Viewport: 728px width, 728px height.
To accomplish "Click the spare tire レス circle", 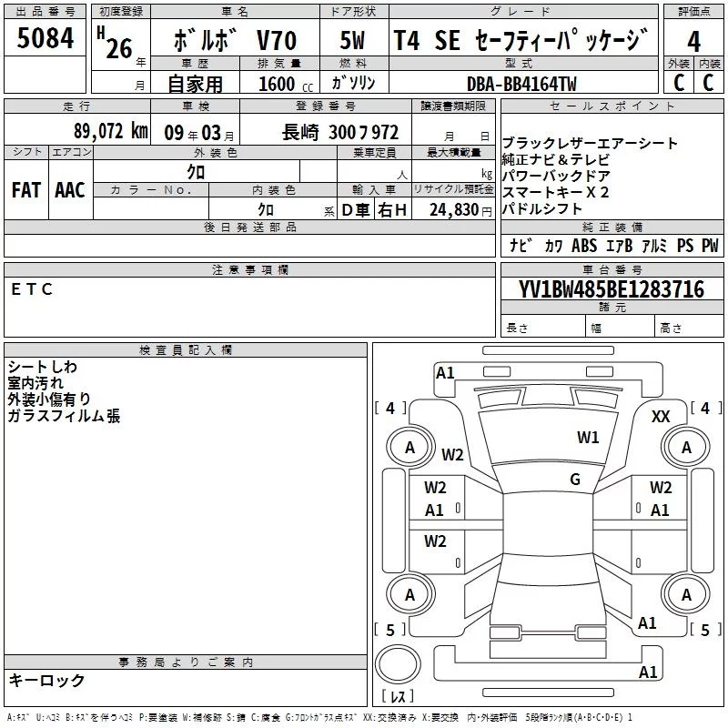I will 398,664.
